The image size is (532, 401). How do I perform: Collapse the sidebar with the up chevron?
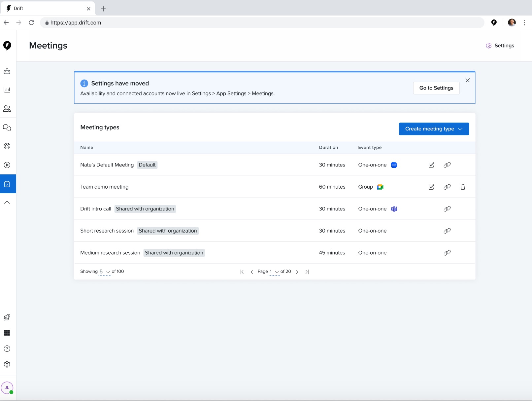[7, 202]
